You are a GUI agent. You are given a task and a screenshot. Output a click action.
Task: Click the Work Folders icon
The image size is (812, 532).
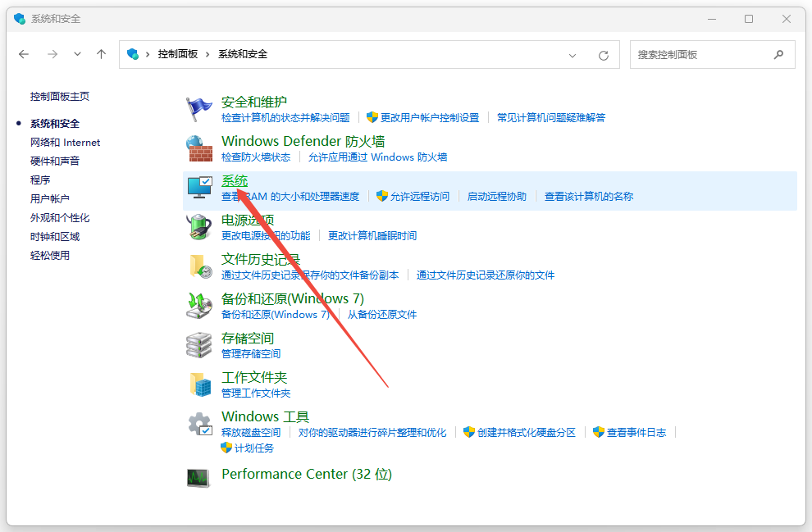[x=200, y=384]
